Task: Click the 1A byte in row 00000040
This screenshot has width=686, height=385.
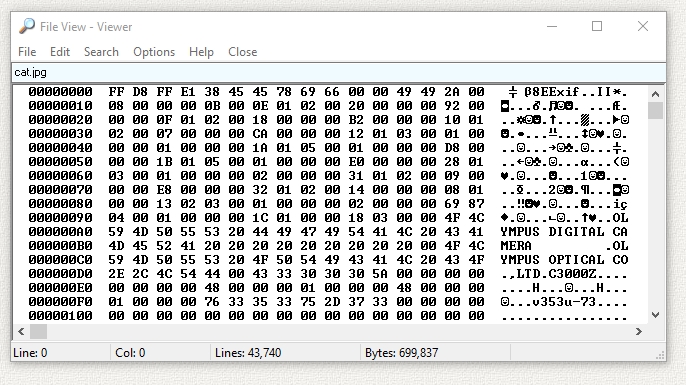Action: [x=260, y=148]
